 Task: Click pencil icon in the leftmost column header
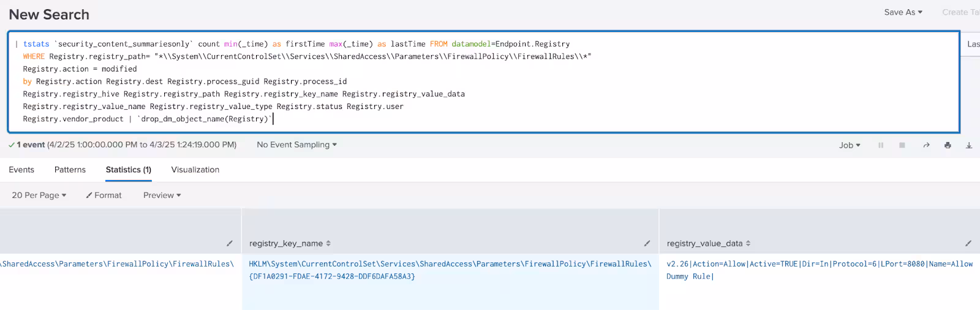(230, 243)
